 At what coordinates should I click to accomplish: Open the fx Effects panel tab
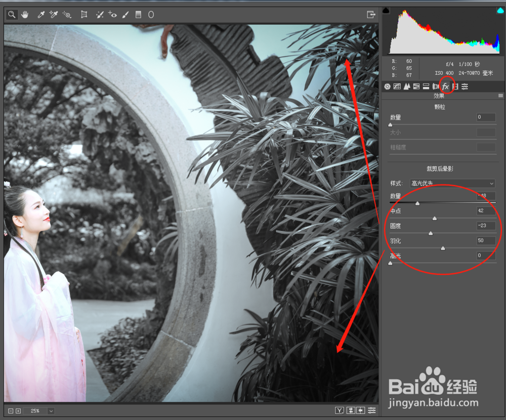[445, 86]
